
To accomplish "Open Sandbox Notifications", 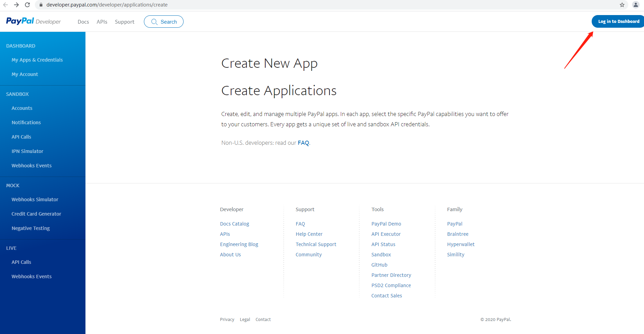I will pyautogui.click(x=26, y=123).
